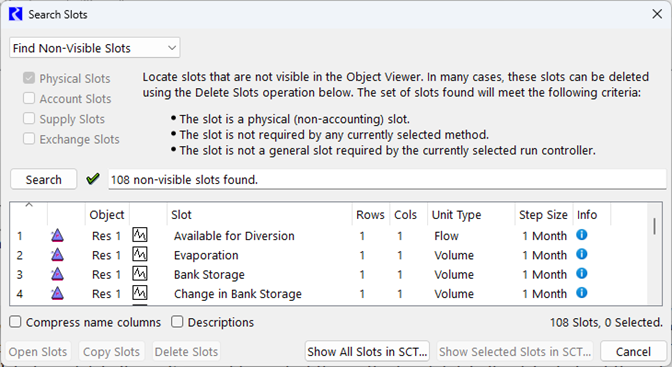672x367 pixels.
Task: Click the info icon for Available for Diversion
Action: click(x=581, y=235)
